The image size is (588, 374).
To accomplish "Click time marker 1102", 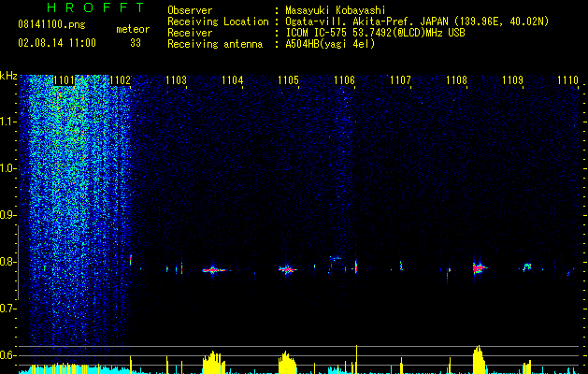I will pos(120,80).
